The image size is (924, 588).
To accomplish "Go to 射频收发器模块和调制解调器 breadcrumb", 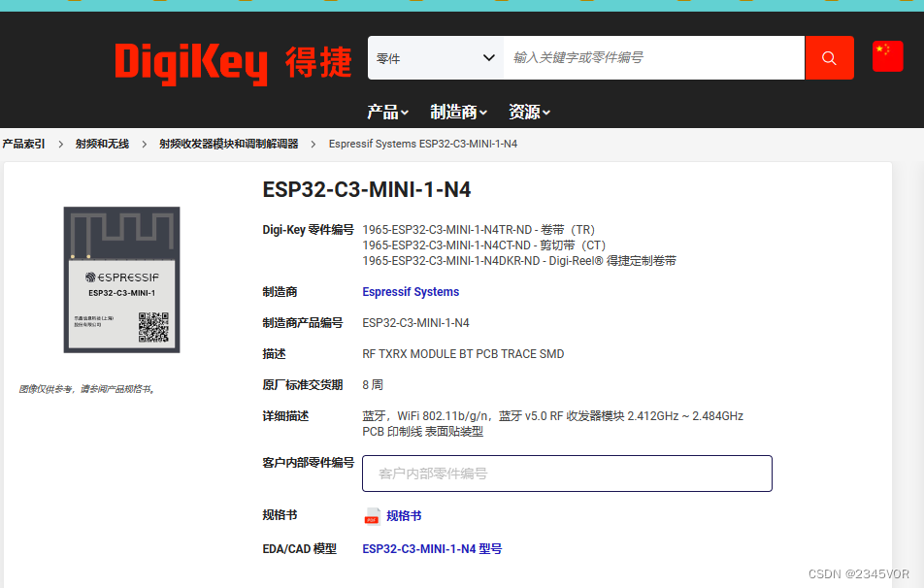I will tap(229, 144).
